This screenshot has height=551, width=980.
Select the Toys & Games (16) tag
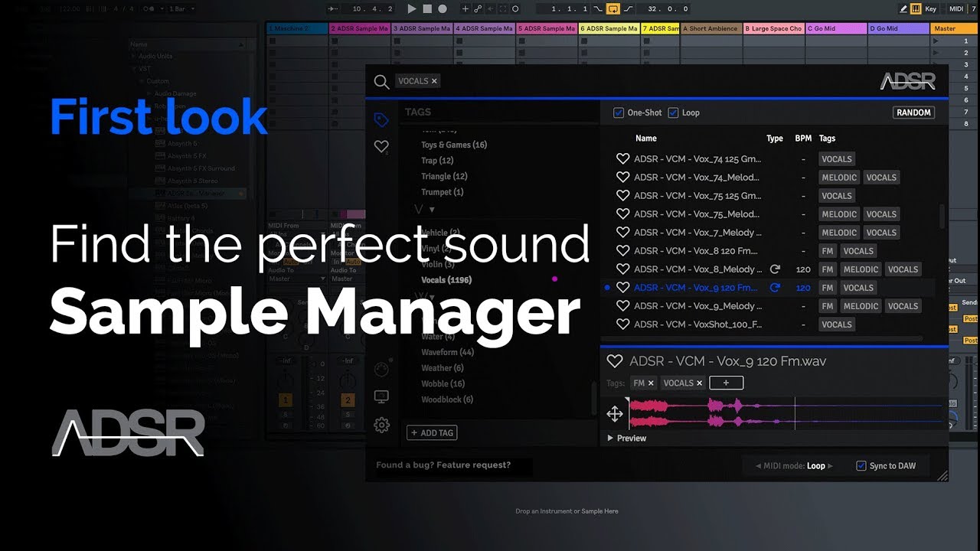tap(454, 145)
